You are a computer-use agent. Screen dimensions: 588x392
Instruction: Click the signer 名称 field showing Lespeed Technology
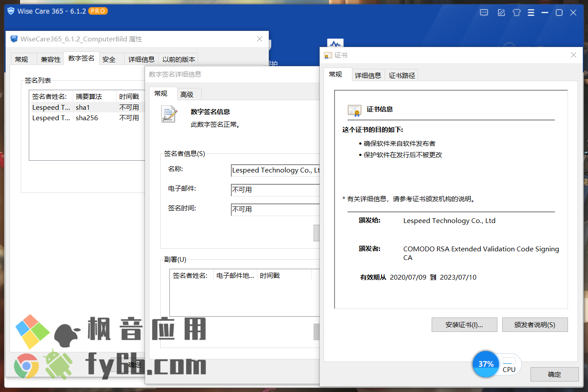coord(275,170)
